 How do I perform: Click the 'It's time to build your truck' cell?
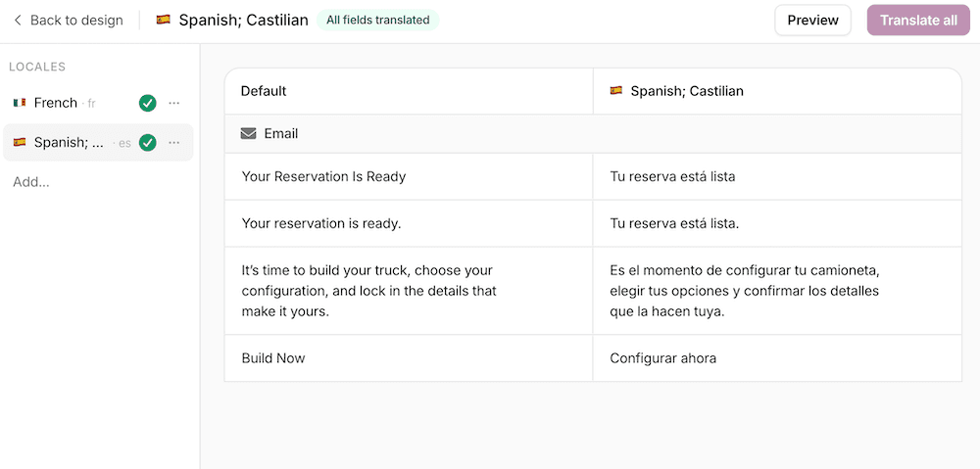(409, 291)
